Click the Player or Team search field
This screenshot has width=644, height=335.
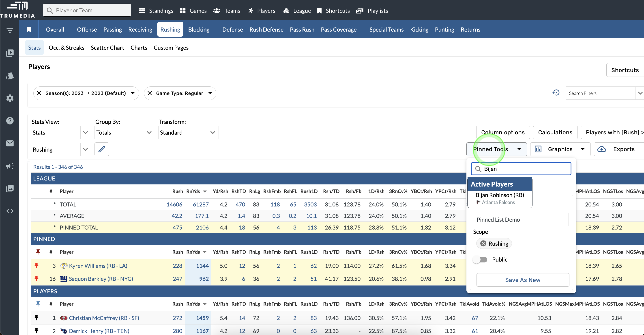pyautogui.click(x=87, y=10)
